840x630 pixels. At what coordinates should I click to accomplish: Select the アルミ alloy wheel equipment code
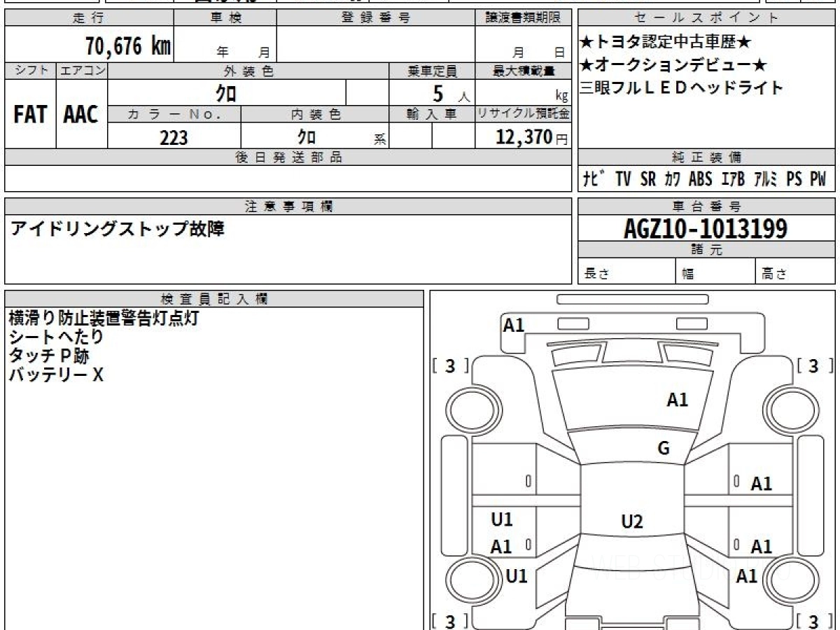point(766,179)
